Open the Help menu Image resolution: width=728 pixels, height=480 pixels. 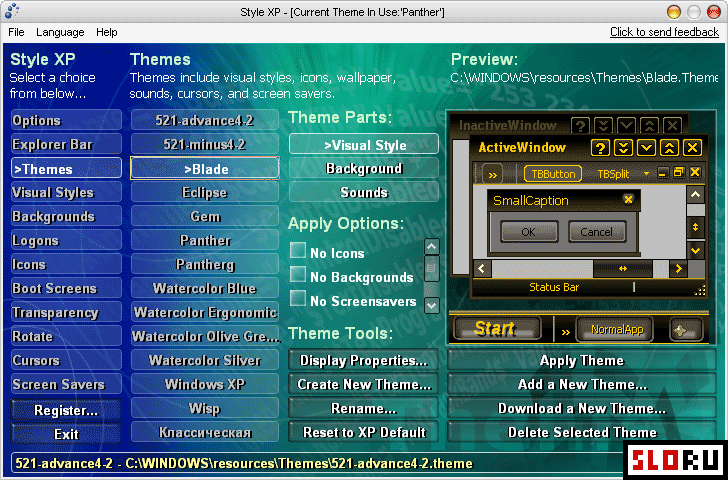107,32
